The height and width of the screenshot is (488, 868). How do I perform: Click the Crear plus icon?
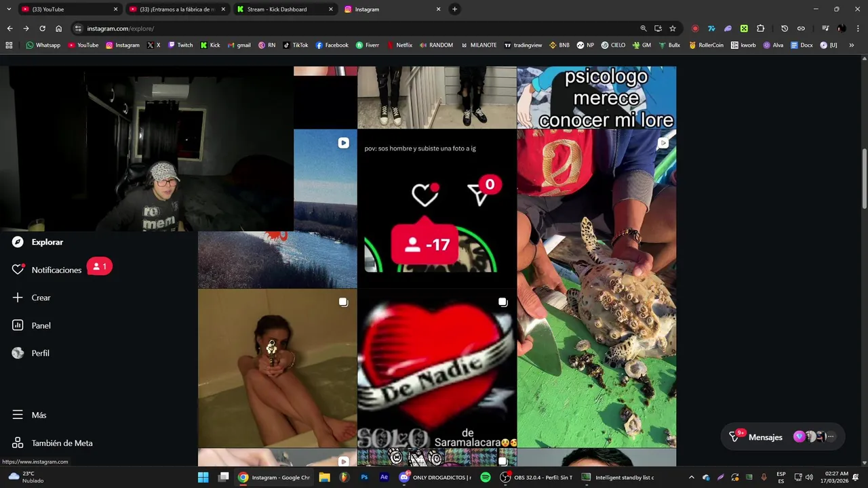click(18, 298)
